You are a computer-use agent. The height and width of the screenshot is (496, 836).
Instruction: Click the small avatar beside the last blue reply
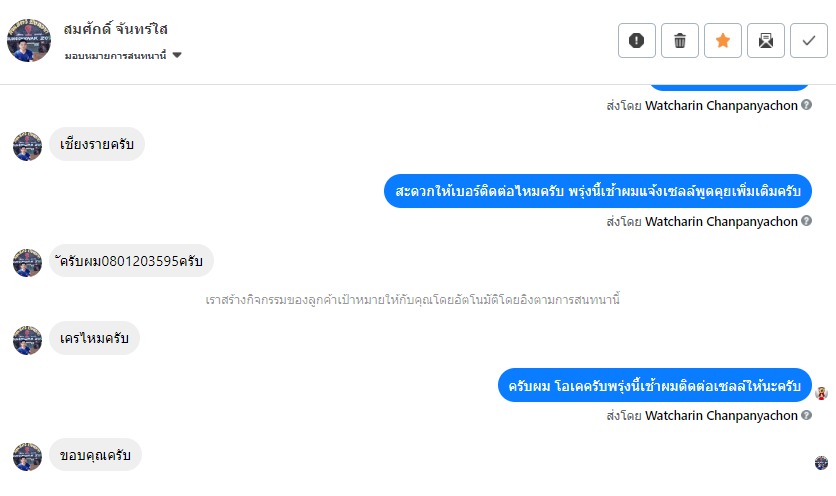pyautogui.click(x=822, y=393)
